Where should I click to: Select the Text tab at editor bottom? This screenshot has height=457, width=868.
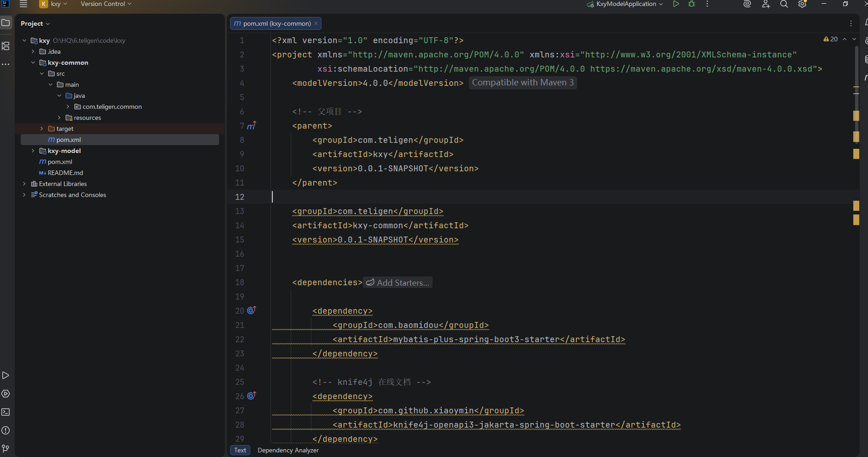click(240, 450)
